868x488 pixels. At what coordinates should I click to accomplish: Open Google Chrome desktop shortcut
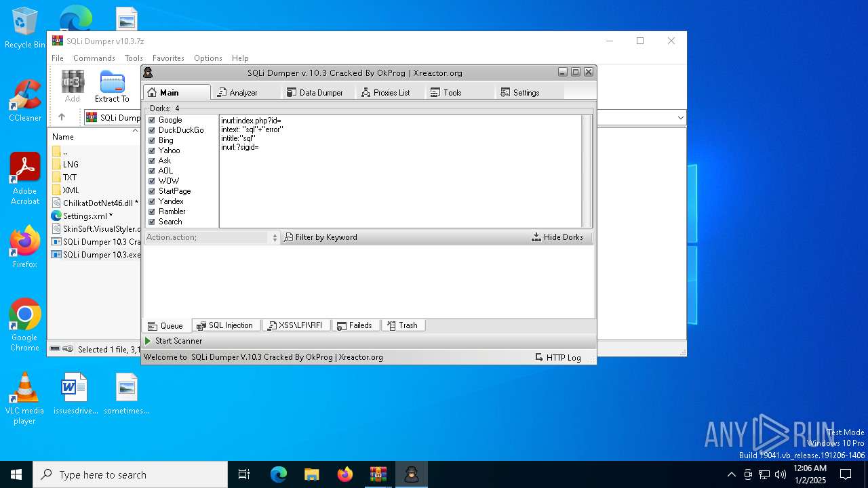[x=25, y=325]
